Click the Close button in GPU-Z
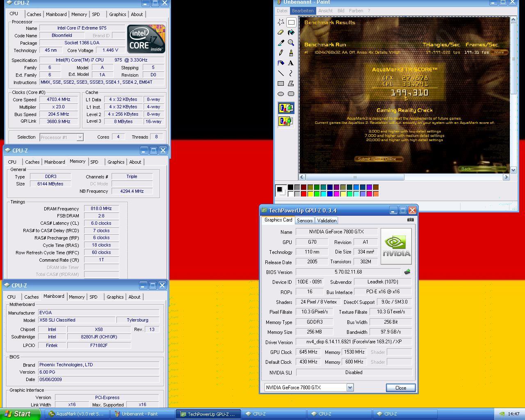This screenshot has width=525, height=420. pos(401,388)
